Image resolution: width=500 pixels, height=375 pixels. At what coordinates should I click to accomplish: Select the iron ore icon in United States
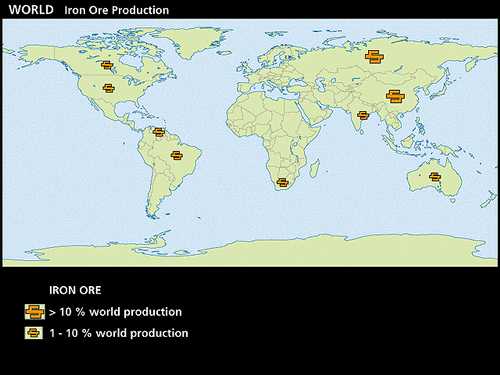109,88
